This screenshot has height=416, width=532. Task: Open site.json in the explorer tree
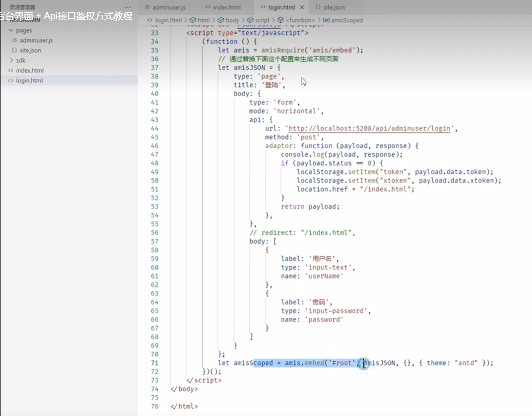(30, 50)
